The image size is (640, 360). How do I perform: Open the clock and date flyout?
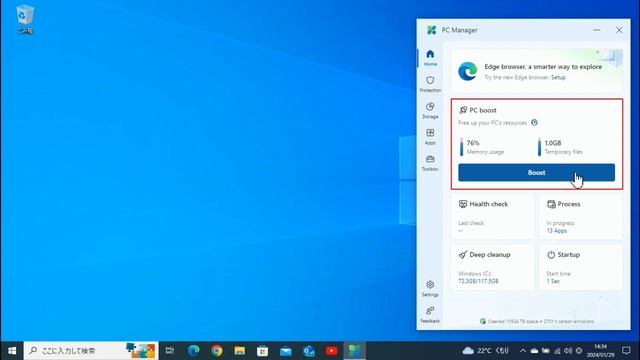coord(600,351)
